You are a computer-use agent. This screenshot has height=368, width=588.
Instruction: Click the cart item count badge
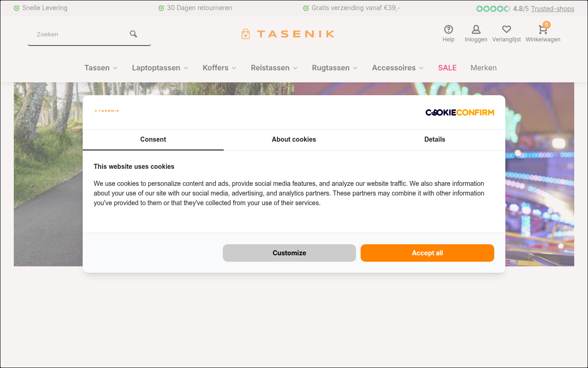point(547,24)
